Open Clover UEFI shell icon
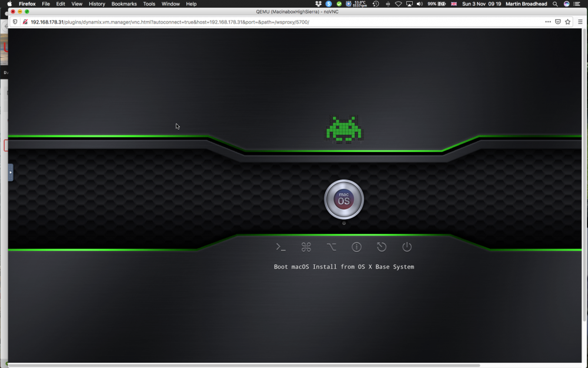Viewport: 588px width, 368px height. pos(281,247)
